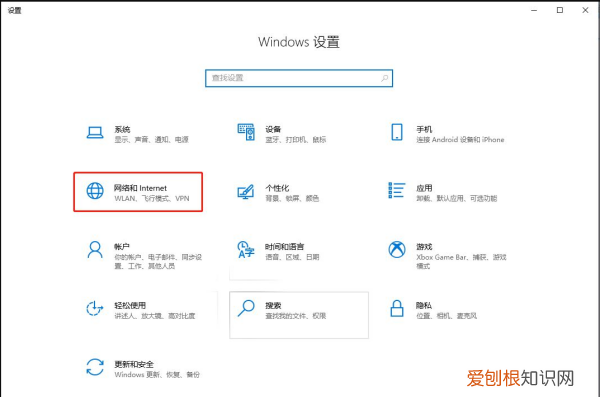Open the 时间和语言 clock icon
This screenshot has width=600, height=397.
(246, 250)
